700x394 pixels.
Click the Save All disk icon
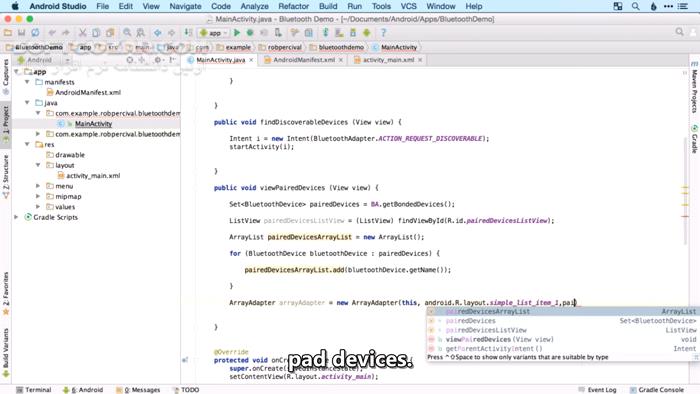coord(21,33)
